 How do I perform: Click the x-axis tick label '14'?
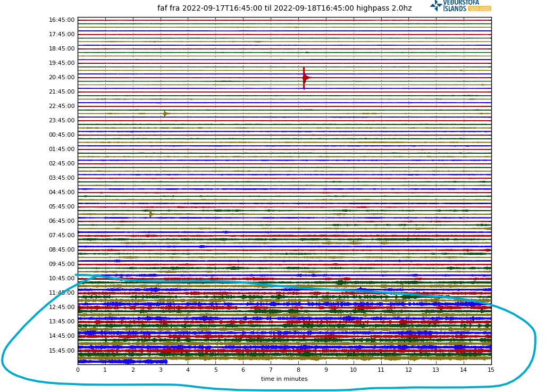pos(464,370)
